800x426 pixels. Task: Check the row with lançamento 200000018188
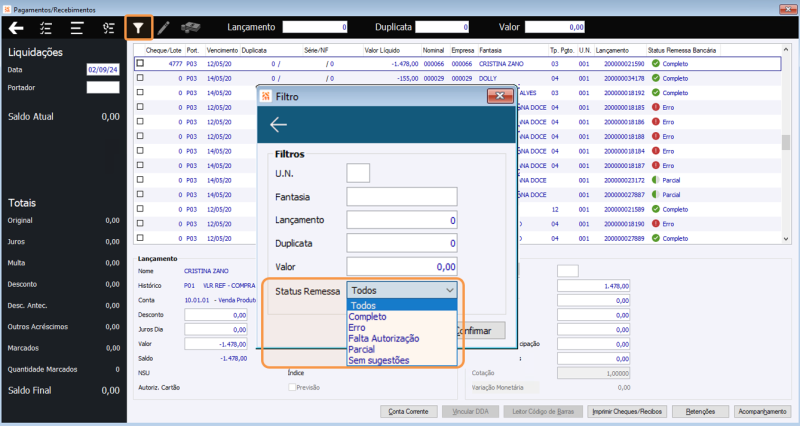point(140,136)
